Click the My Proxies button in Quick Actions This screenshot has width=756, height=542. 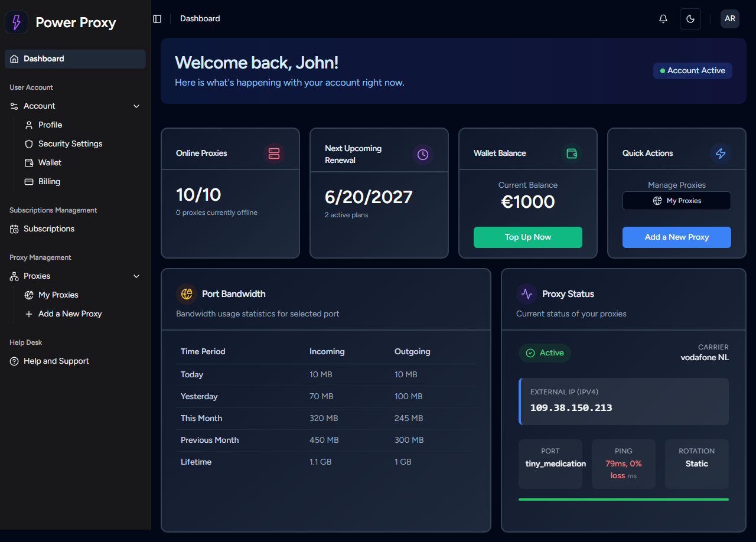677,201
